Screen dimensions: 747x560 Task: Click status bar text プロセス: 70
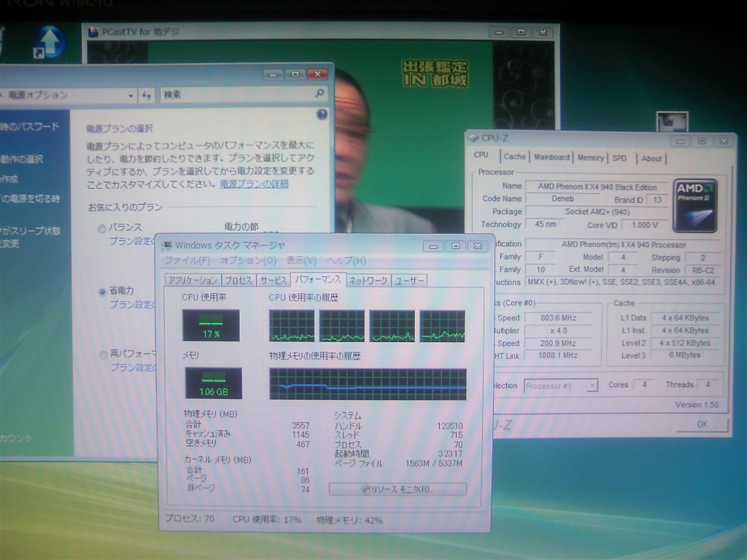pos(190,518)
